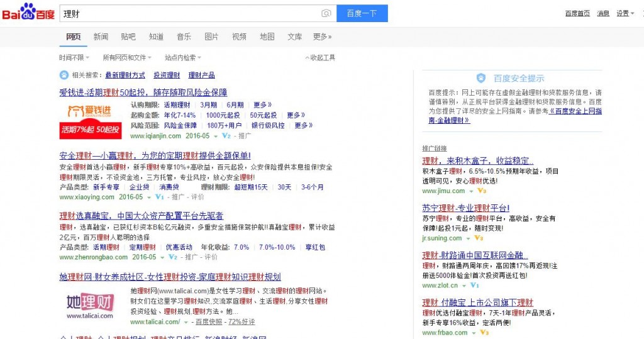
Task: Click the 百度一下 search button
Action: (362, 14)
